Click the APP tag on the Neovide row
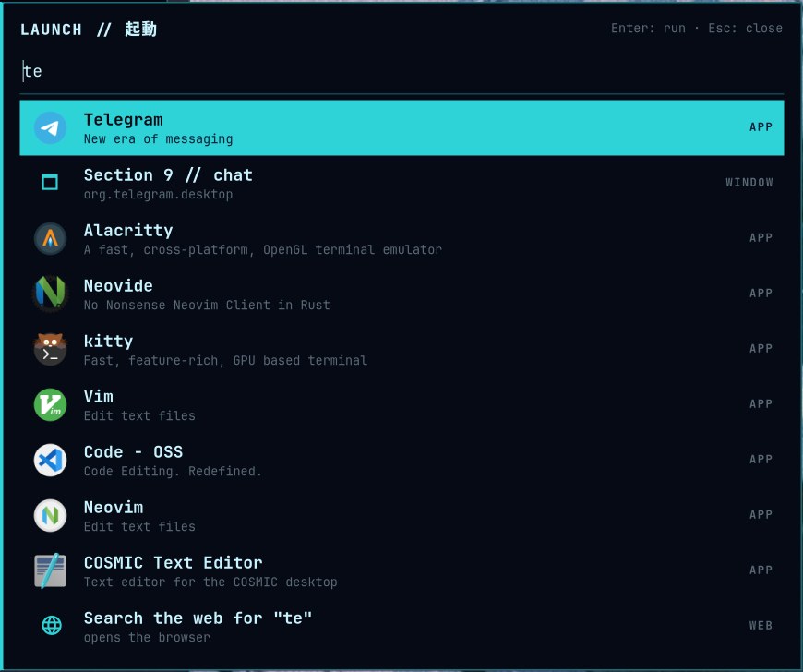Screen dimensions: 803x672 pyautogui.click(x=761, y=293)
